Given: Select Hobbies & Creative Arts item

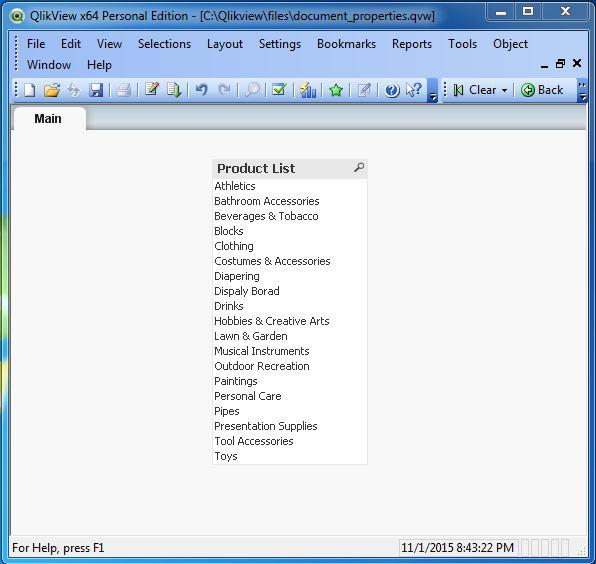Looking at the screenshot, I should click(290, 321).
